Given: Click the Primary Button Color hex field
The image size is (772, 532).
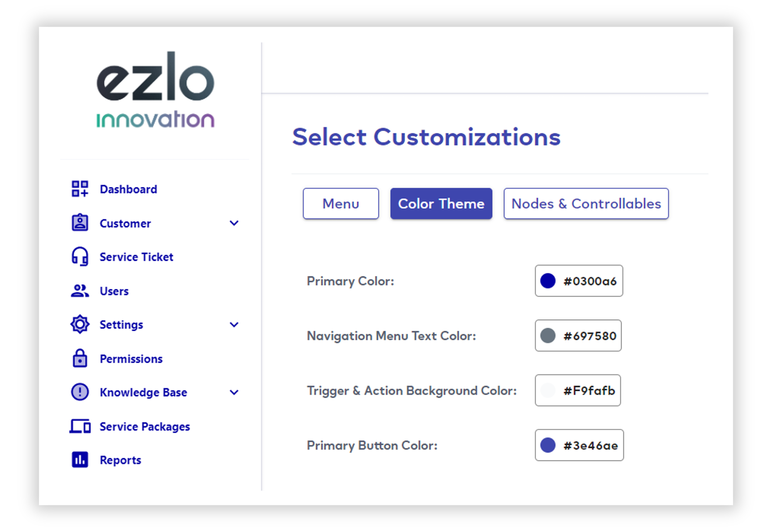Looking at the screenshot, I should point(579,445).
